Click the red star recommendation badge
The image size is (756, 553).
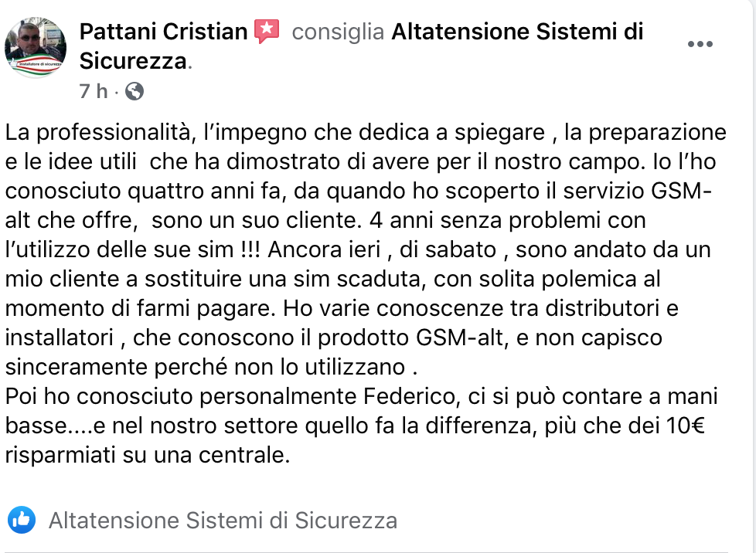[x=267, y=31]
